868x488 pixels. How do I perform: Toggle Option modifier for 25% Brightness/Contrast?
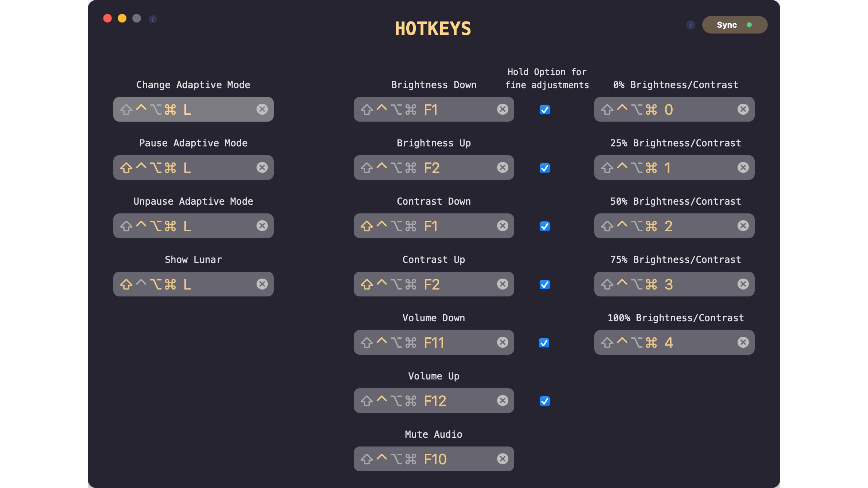[x=637, y=168]
